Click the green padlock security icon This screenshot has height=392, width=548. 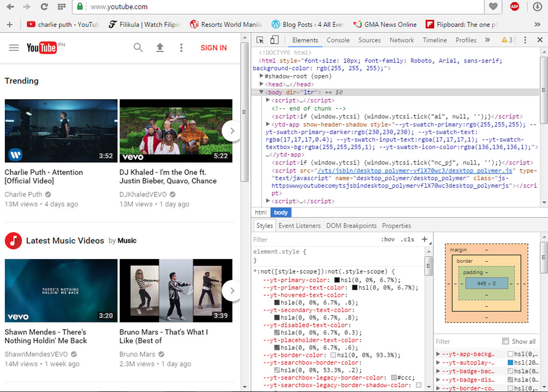(80, 6)
